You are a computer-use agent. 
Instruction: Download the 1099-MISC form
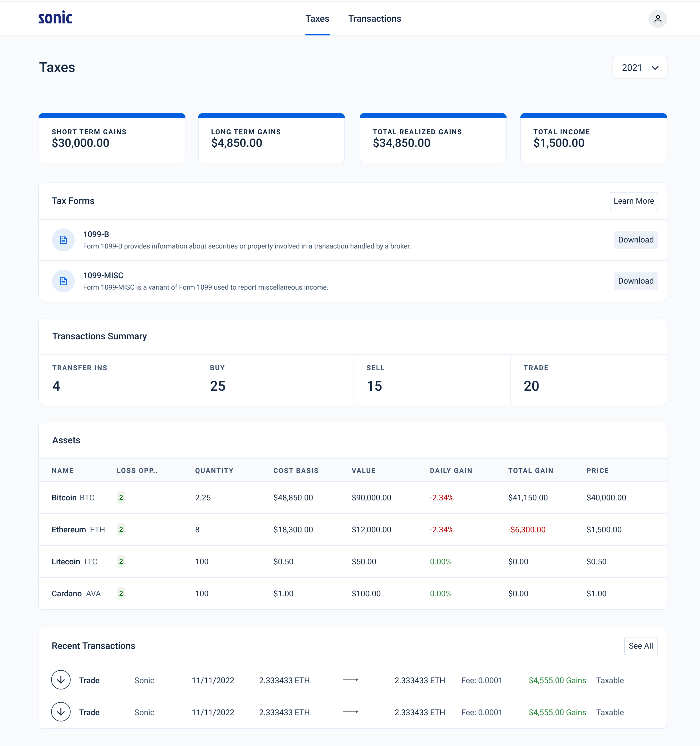[635, 281]
